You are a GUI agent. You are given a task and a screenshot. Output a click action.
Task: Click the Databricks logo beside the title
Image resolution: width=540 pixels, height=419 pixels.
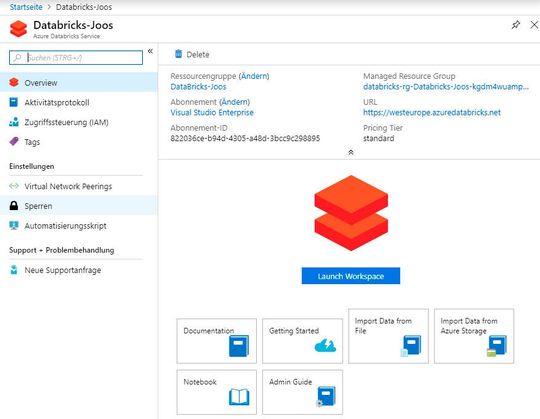[x=18, y=29]
